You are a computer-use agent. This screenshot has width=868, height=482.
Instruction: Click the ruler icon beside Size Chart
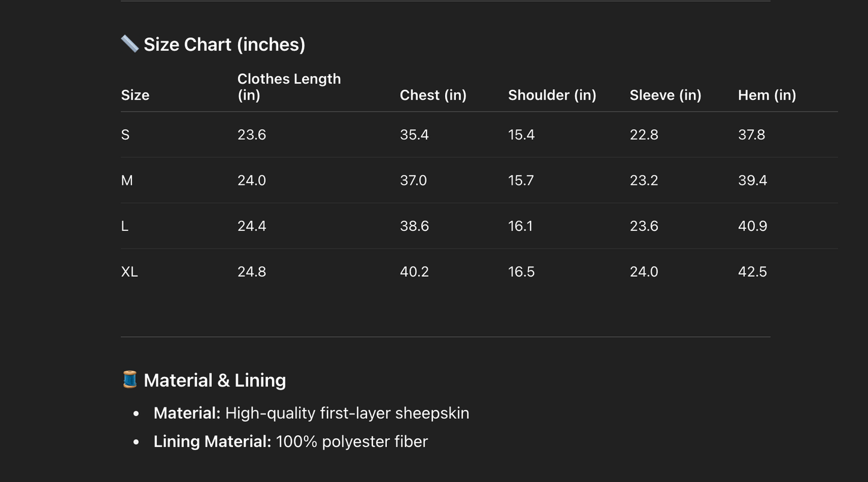click(129, 44)
